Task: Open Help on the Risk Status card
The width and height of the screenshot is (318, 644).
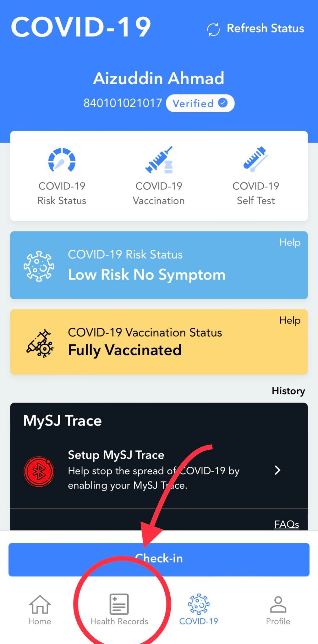Action: (290, 242)
